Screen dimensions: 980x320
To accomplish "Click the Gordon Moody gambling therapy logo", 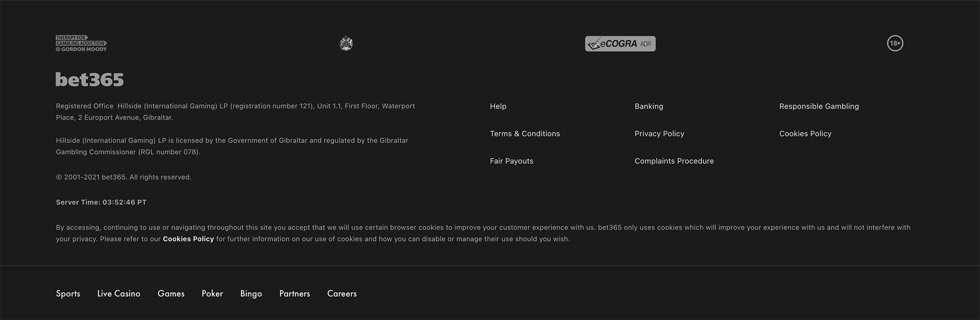I will coord(81,43).
